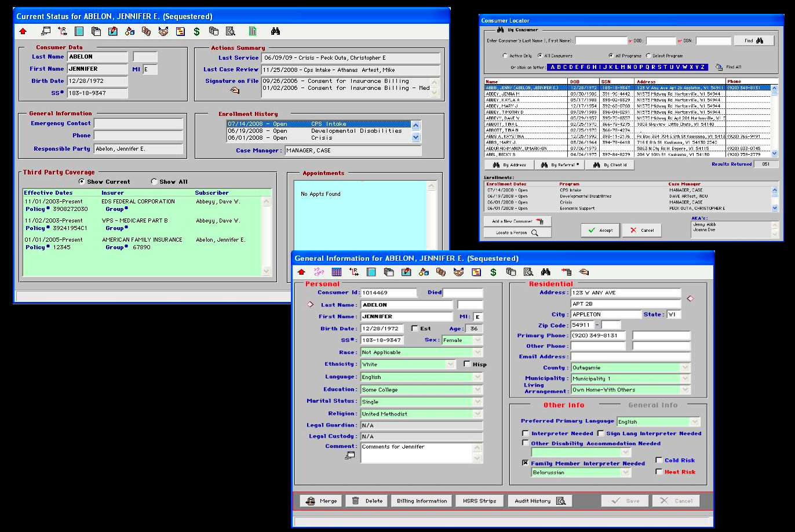Screen dimensions: 795x532
Task: Click binoculars icon in General Information toolbar
Action: [545, 271]
